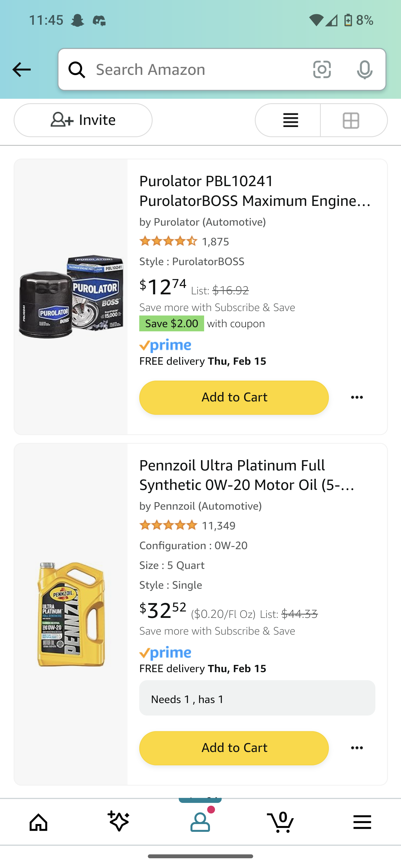Open the profile account tab

[x=200, y=822]
